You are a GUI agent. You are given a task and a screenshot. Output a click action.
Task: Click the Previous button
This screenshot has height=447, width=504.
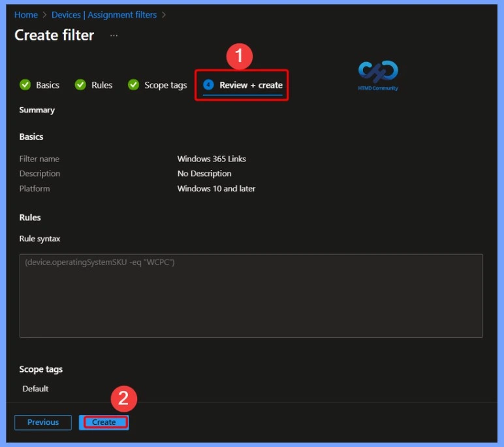pos(43,422)
